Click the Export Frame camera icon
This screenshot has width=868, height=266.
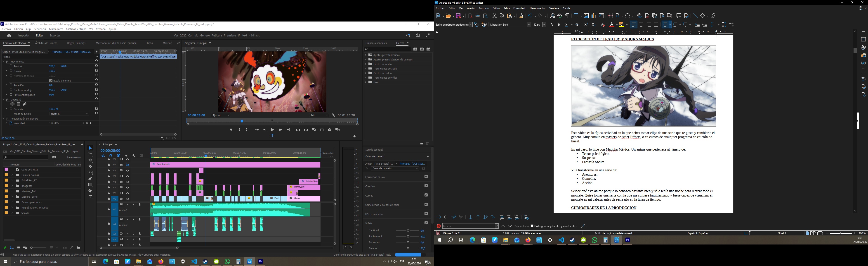click(330, 130)
